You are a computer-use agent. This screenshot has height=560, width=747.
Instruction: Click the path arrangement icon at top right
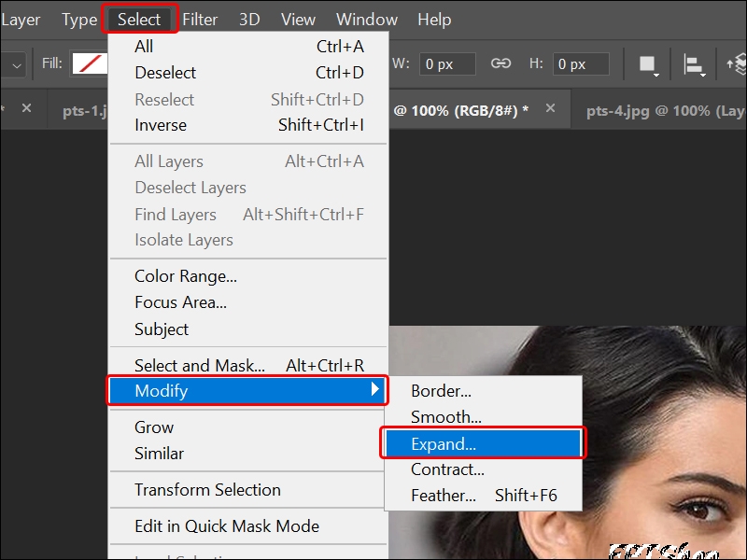tap(735, 65)
